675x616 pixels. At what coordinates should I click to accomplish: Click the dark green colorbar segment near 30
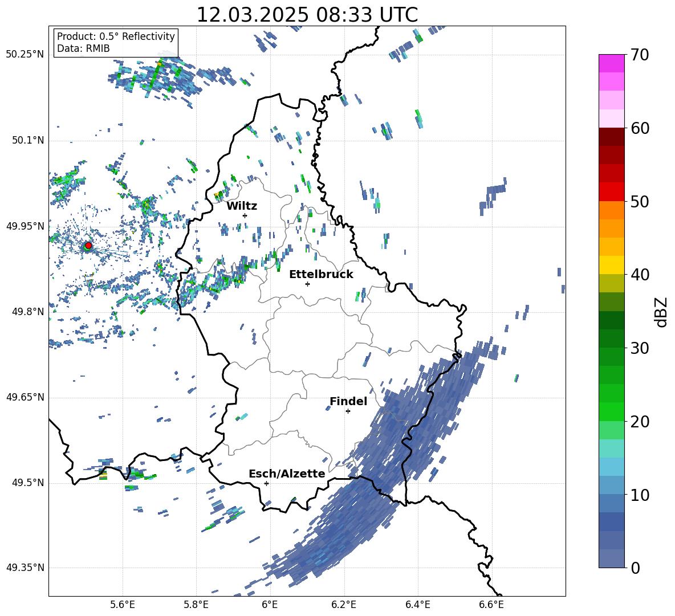tap(611, 338)
